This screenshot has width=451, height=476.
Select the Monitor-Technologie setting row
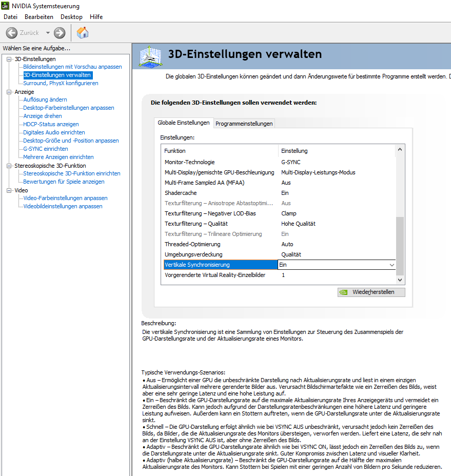click(280, 162)
